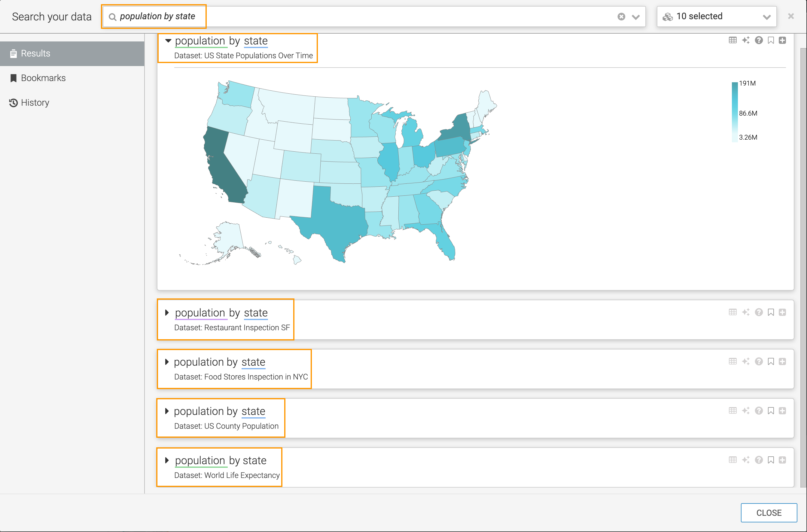Image resolution: width=807 pixels, height=532 pixels.
Task: Switch to the History tab
Action: (x=35, y=102)
